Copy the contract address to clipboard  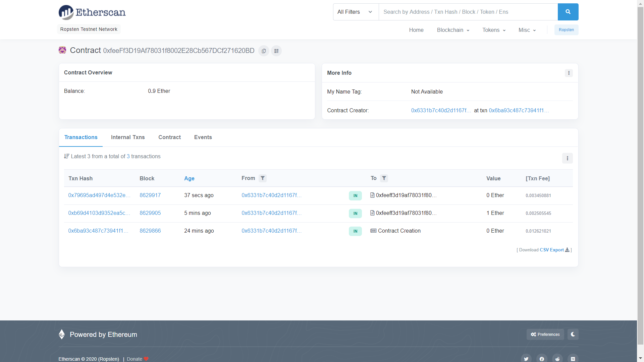tap(264, 51)
